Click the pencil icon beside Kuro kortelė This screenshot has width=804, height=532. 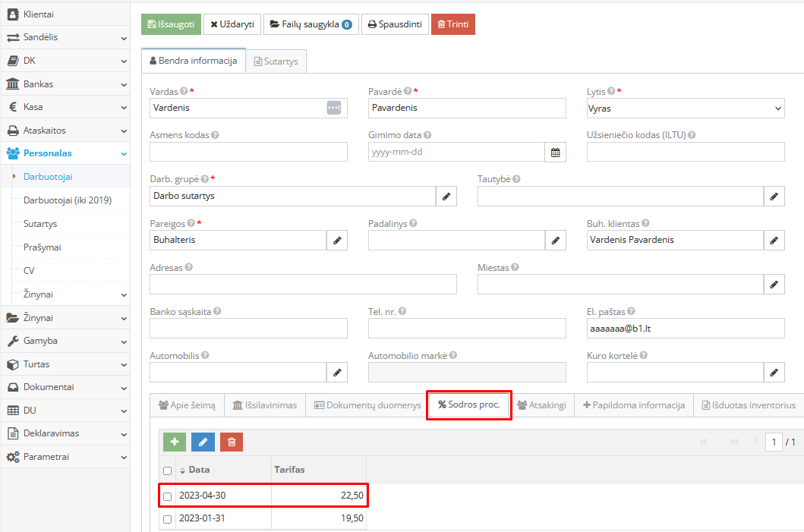click(x=774, y=372)
